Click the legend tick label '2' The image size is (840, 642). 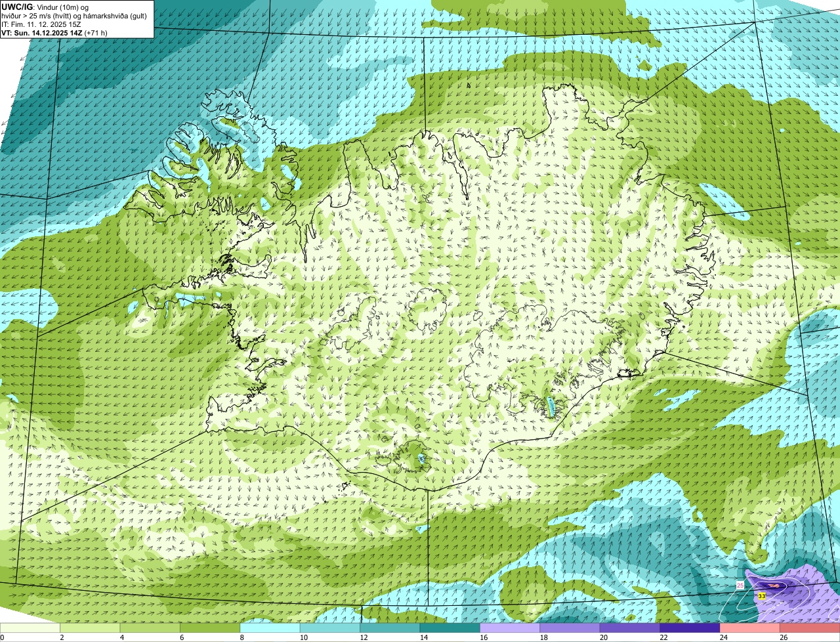(x=62, y=637)
